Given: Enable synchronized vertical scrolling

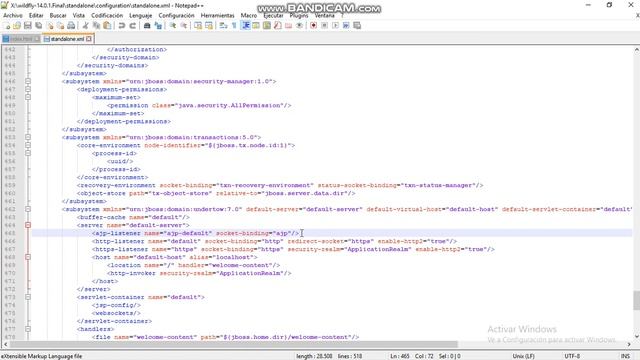Looking at the screenshot, I should point(198,25).
